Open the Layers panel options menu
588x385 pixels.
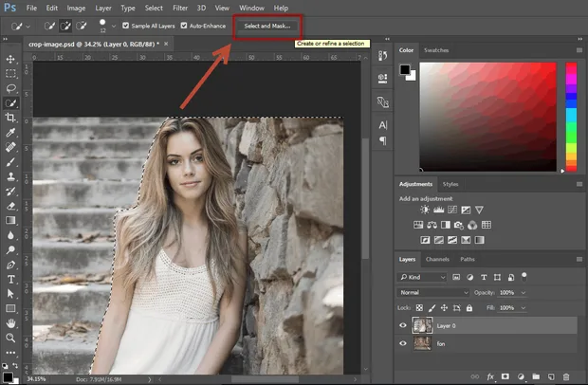pos(579,259)
